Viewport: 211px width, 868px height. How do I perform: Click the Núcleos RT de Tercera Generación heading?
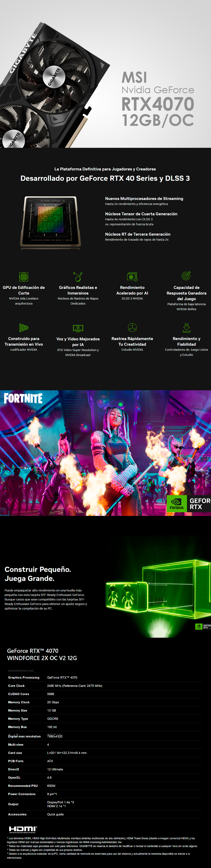(138, 234)
